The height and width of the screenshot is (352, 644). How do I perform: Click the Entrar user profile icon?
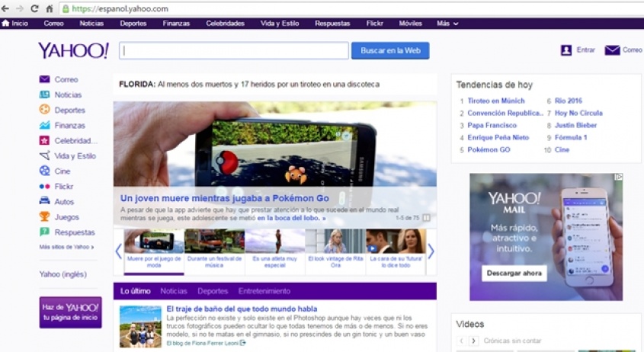tap(566, 50)
